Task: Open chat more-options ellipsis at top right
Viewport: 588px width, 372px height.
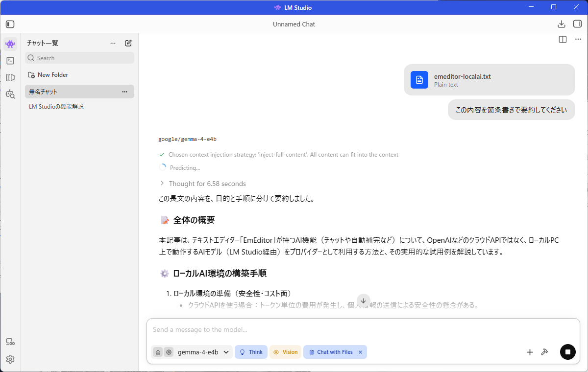Action: [x=578, y=39]
